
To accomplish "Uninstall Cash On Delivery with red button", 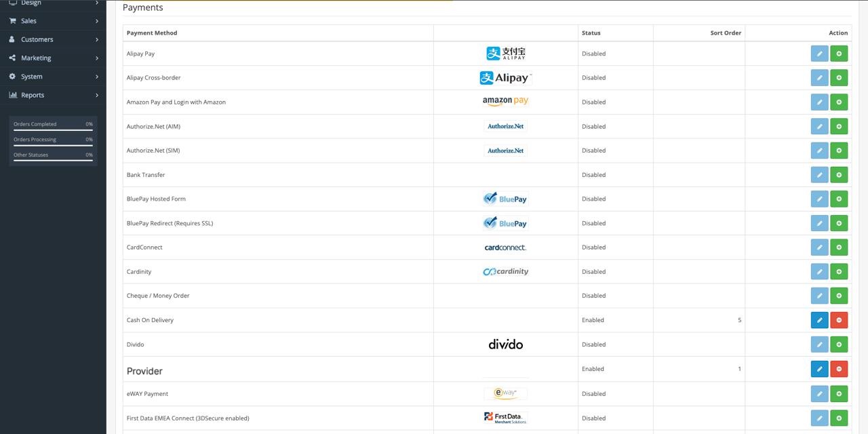I will [x=839, y=320].
